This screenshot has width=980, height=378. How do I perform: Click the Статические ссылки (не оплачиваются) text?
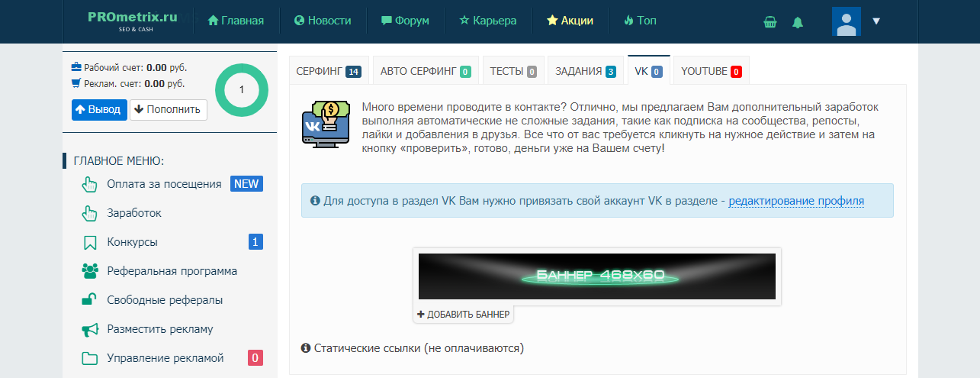(419, 348)
